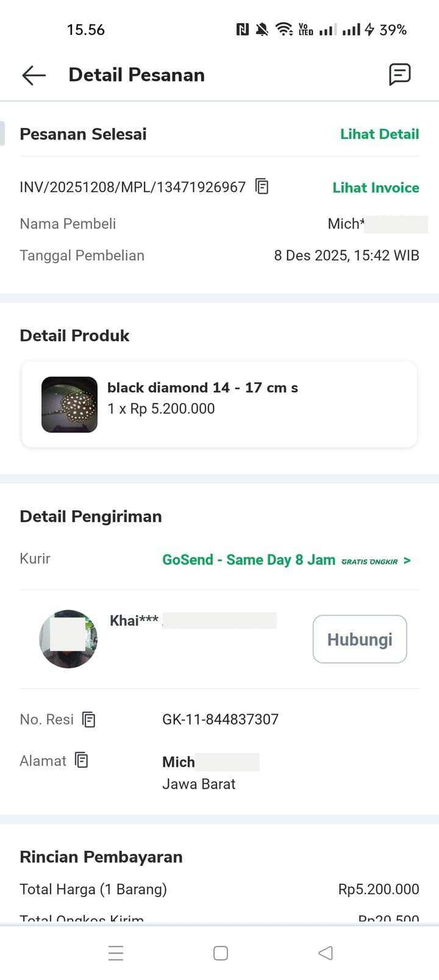439x980 pixels.
Task: Copy the No. Resi tracking number
Action: pyautogui.click(x=89, y=720)
